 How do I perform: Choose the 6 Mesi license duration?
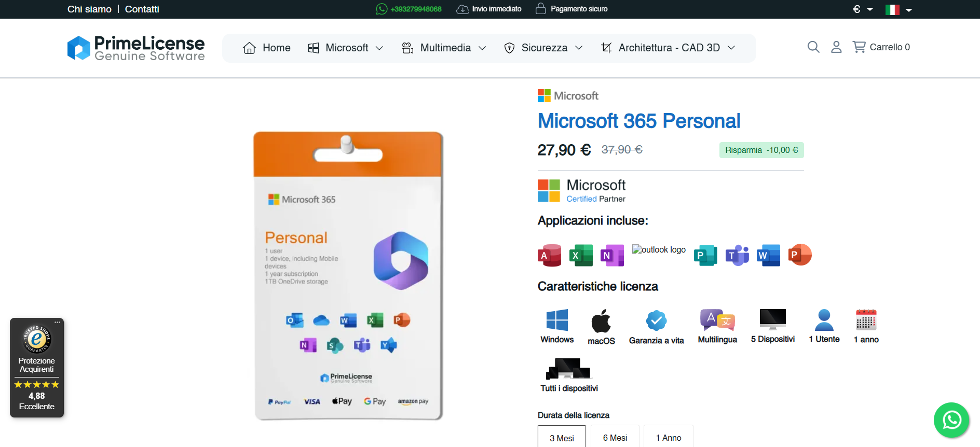[x=615, y=438]
